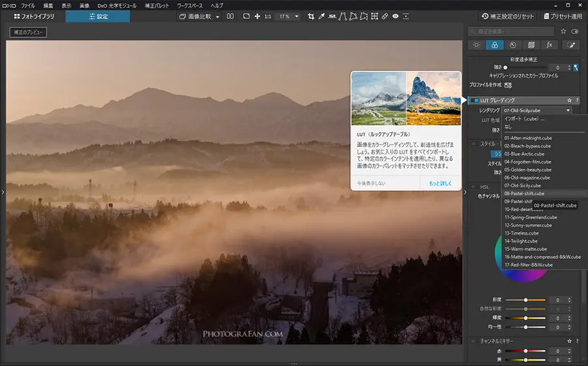Toggle active corrections only switch

tap(575, 31)
